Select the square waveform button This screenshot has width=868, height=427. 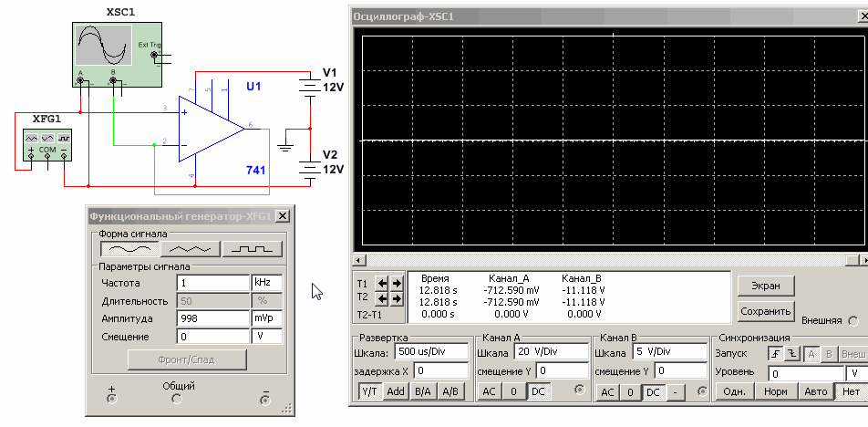pos(253,248)
